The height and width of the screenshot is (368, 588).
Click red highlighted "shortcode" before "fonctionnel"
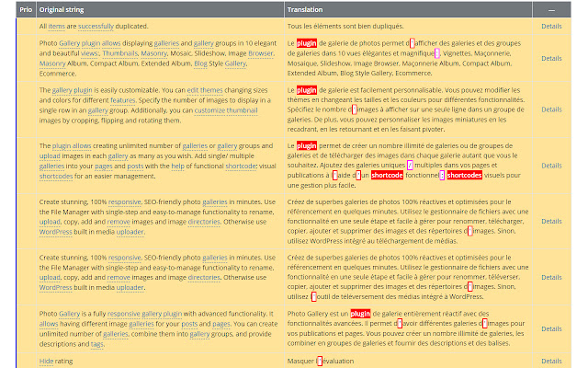pyautogui.click(x=387, y=176)
